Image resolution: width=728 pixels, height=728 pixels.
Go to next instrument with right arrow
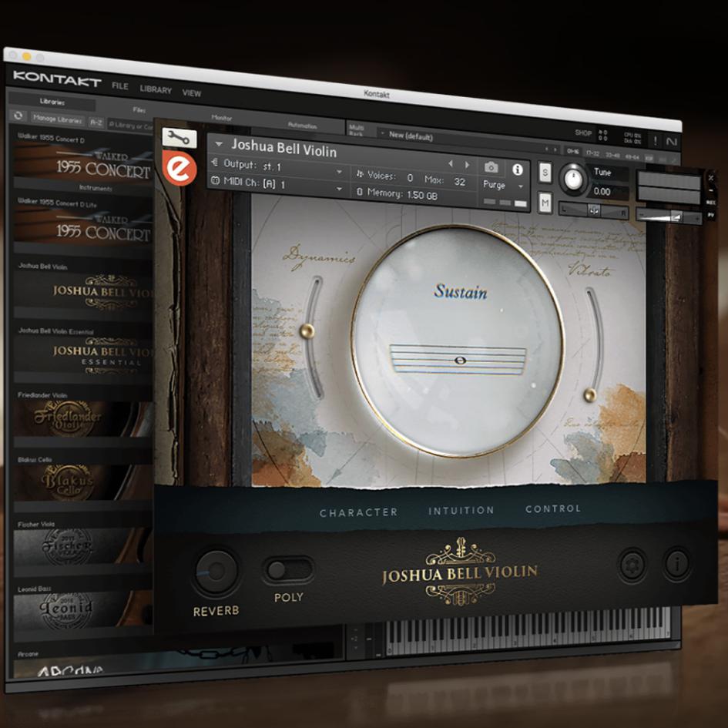(467, 165)
